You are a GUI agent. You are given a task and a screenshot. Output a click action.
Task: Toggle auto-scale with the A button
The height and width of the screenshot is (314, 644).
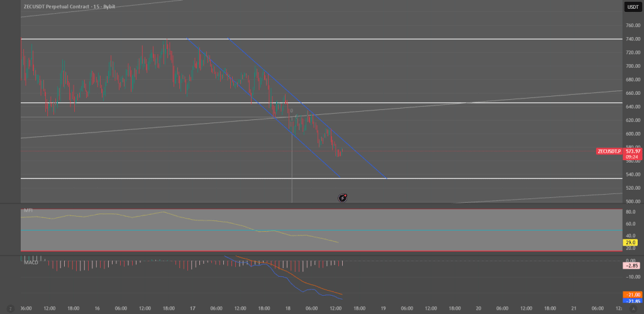pyautogui.click(x=633, y=308)
